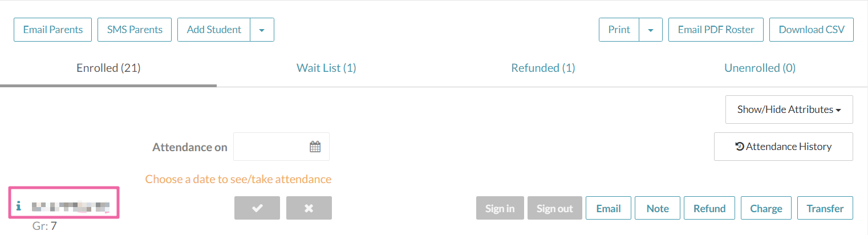This screenshot has width=868, height=235.
Task: Click the SMS Parents button
Action: point(135,30)
